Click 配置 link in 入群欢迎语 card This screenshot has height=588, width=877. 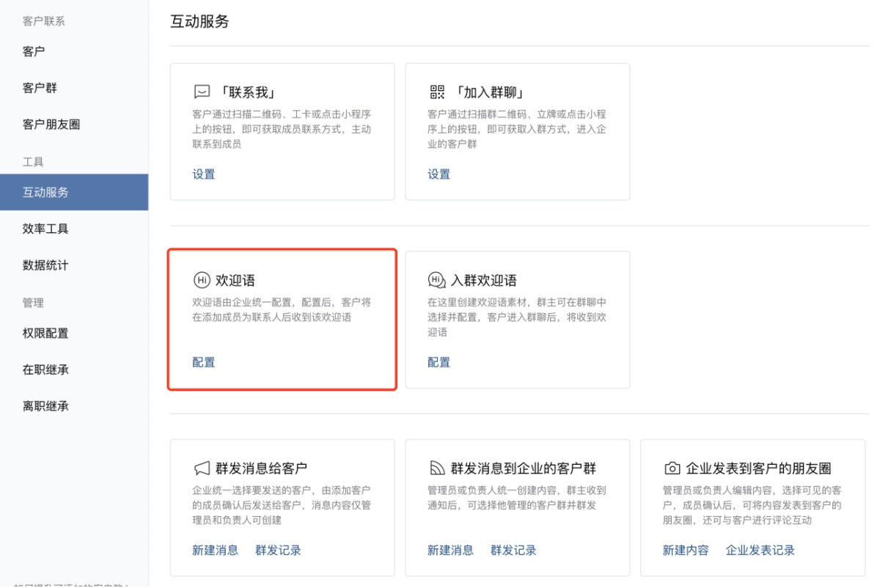[x=438, y=362]
